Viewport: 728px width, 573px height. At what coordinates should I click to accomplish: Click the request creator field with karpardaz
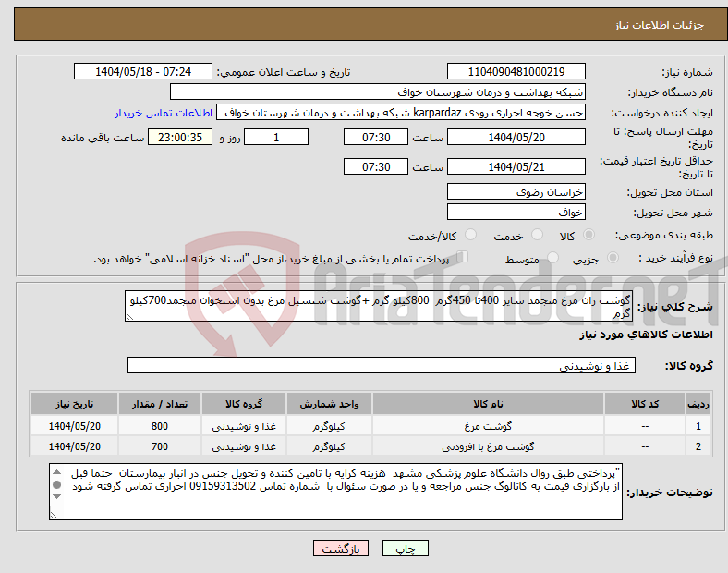point(401,113)
